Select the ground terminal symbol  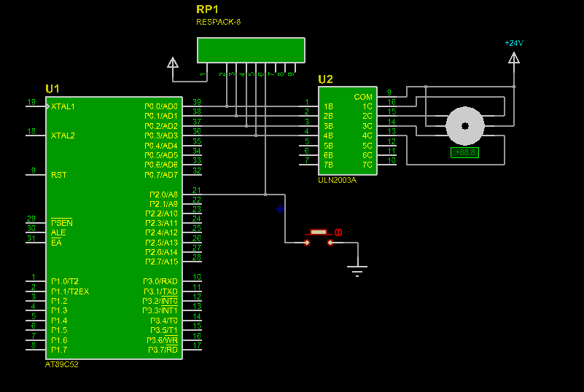point(357,271)
